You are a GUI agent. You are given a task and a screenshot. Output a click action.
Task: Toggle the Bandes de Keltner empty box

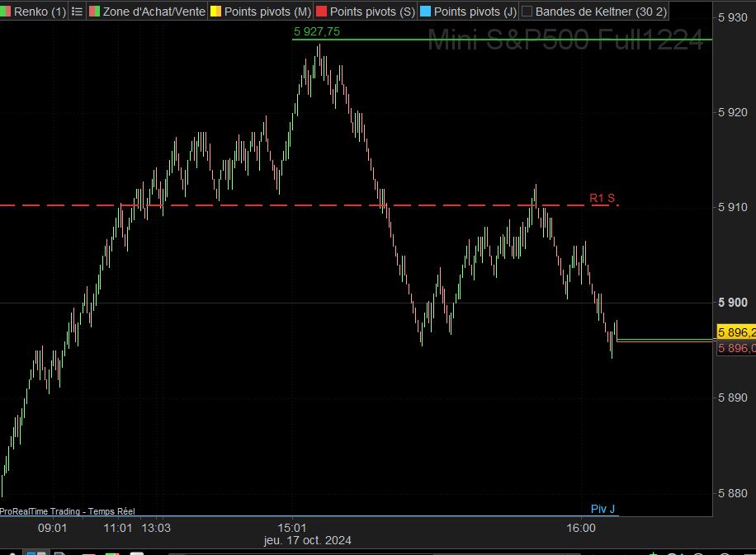click(x=527, y=11)
